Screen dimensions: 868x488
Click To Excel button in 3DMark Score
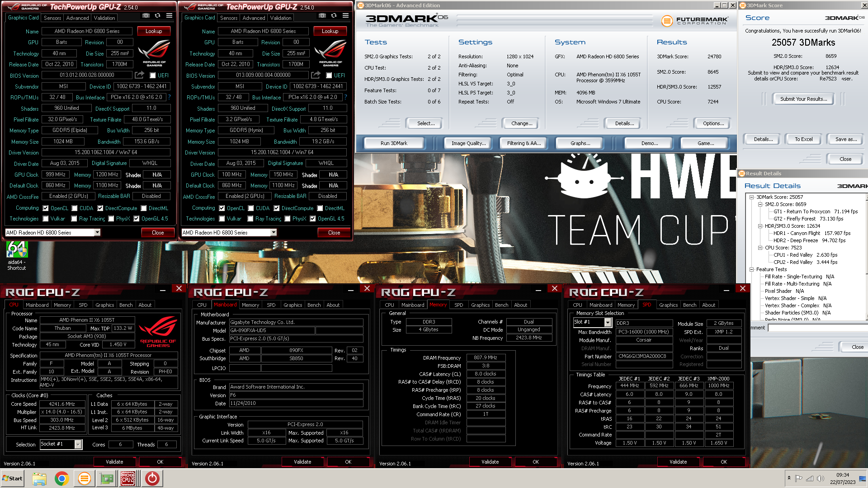click(x=803, y=139)
